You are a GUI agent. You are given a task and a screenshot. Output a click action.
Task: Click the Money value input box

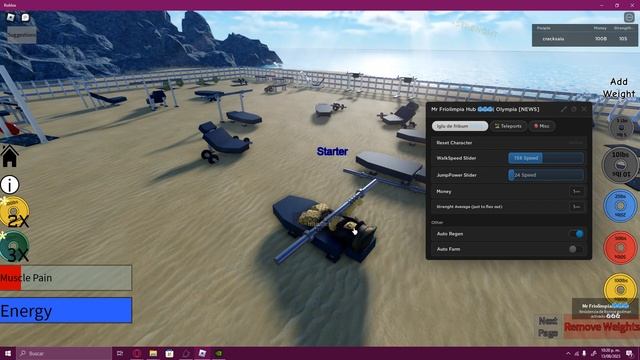click(x=576, y=191)
